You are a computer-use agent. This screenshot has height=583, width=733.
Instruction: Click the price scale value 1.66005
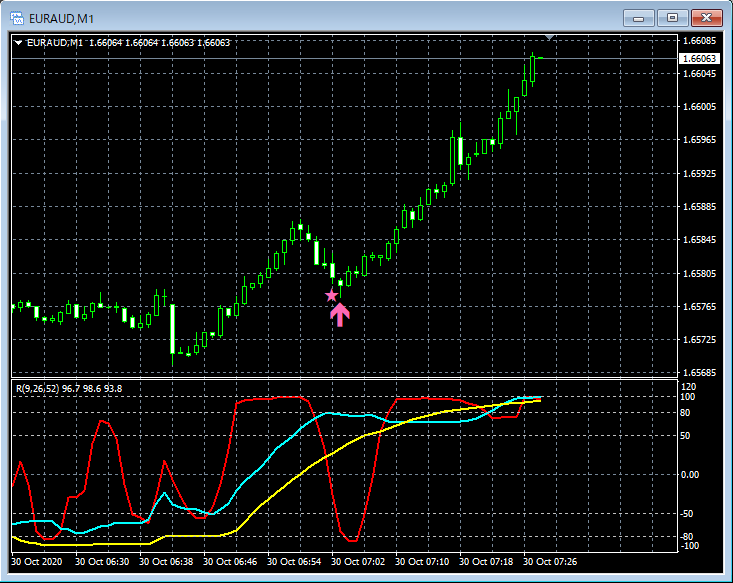[699, 107]
